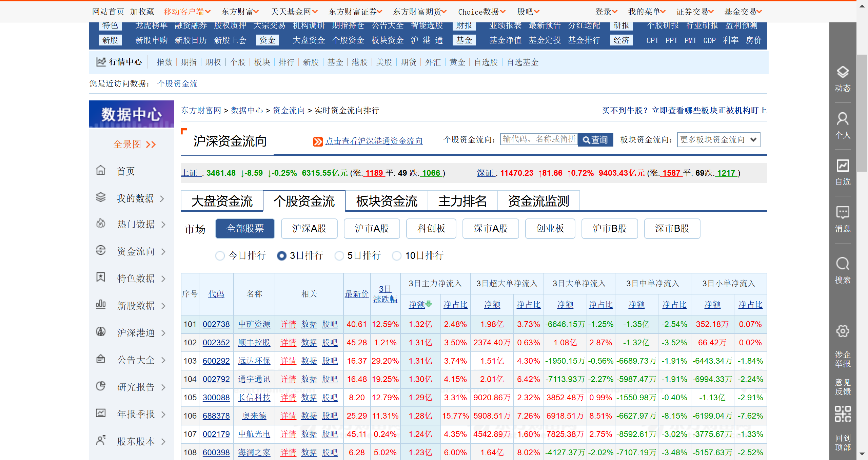This screenshot has width=868, height=460.
Task: Click the 自选 chart icon
Action: click(x=842, y=166)
